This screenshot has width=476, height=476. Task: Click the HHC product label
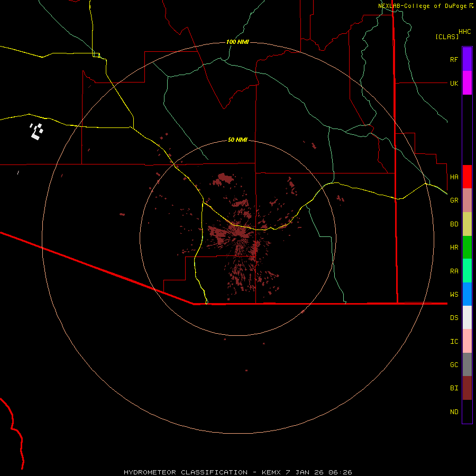pos(464,32)
